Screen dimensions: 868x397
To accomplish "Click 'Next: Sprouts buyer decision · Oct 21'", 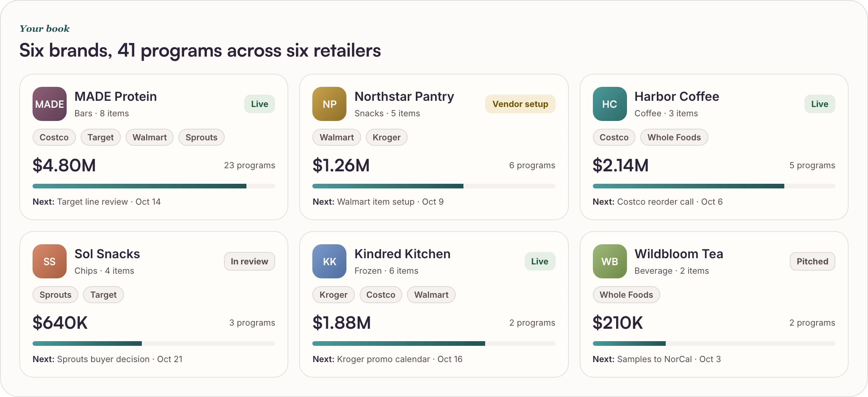I will click(x=107, y=359).
